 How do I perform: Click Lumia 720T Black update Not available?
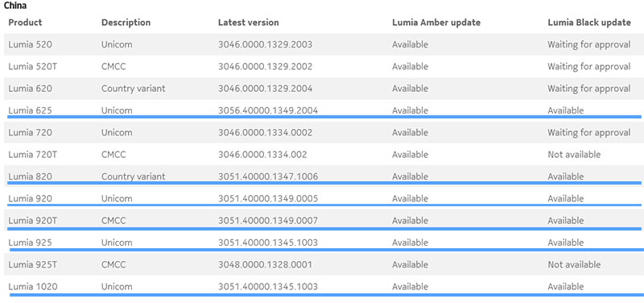(x=574, y=155)
